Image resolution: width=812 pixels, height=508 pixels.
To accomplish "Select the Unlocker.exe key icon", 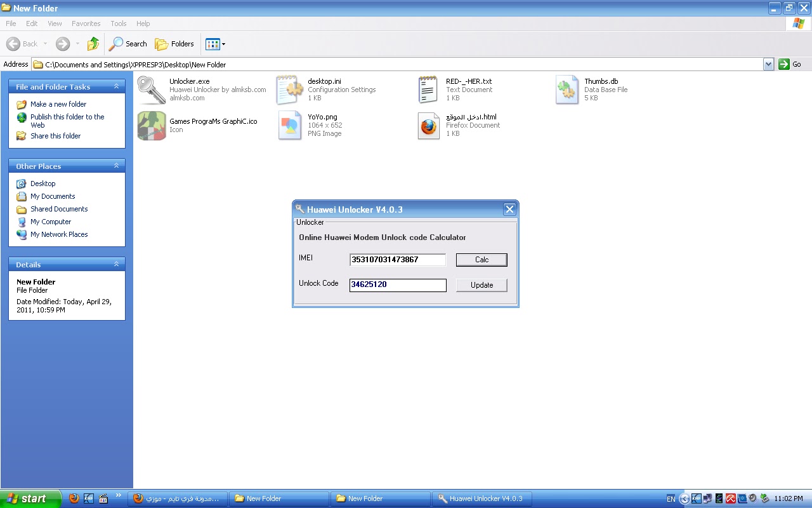I will 151,90.
